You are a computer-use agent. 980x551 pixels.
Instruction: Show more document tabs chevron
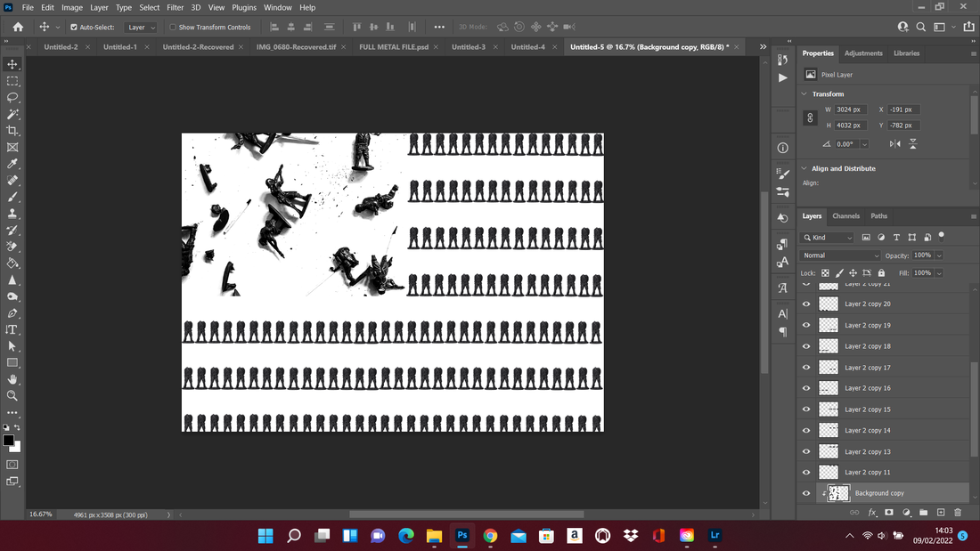point(764,47)
